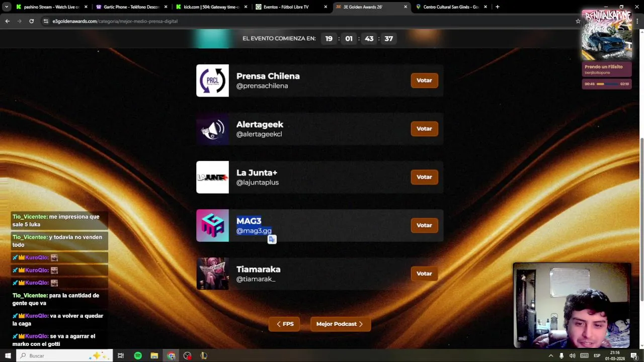This screenshot has width=644, height=362.
Task: Go to next category Mejor Podcast
Action: [x=340, y=324]
